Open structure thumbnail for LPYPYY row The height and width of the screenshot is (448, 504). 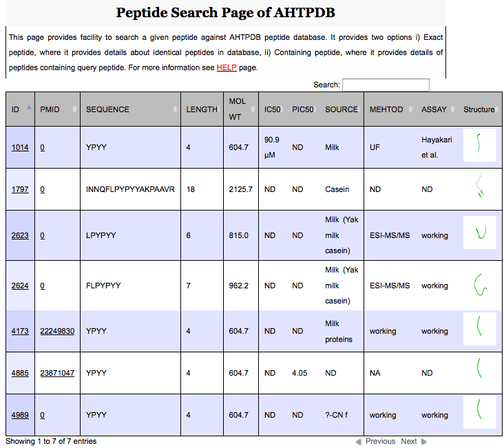[x=480, y=235]
